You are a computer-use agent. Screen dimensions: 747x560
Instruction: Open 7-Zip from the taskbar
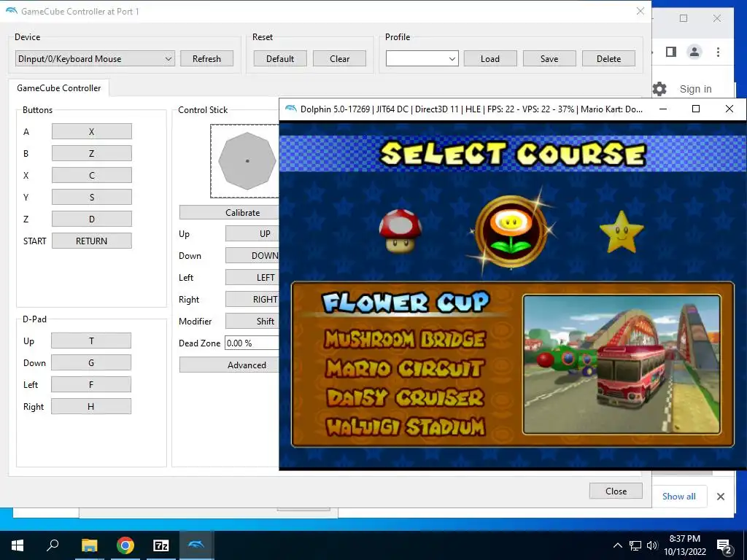click(x=160, y=545)
